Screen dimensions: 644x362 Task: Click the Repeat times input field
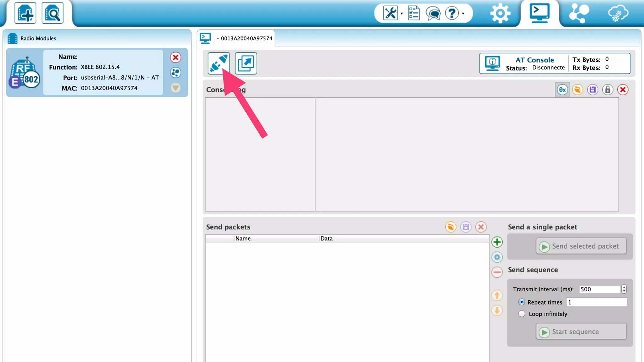tap(597, 302)
